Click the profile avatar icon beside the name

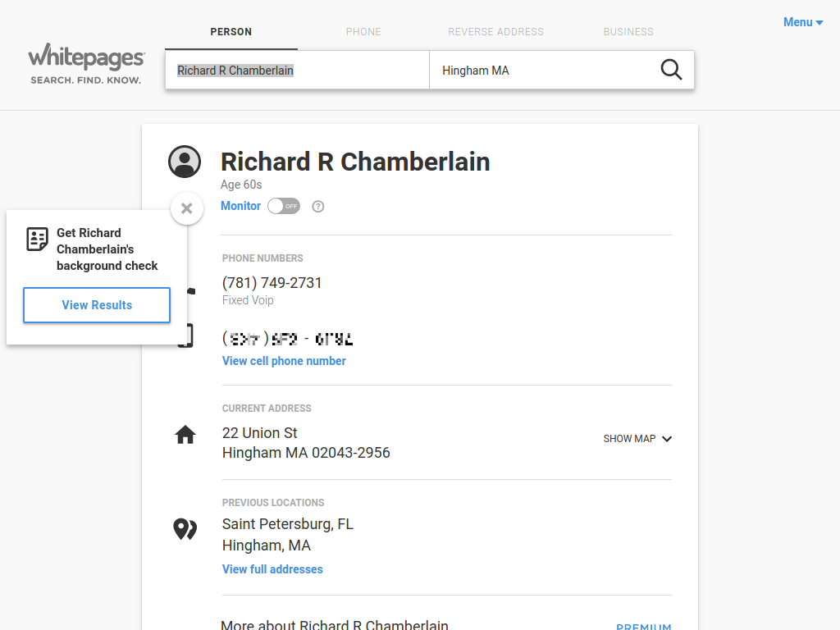(185, 162)
